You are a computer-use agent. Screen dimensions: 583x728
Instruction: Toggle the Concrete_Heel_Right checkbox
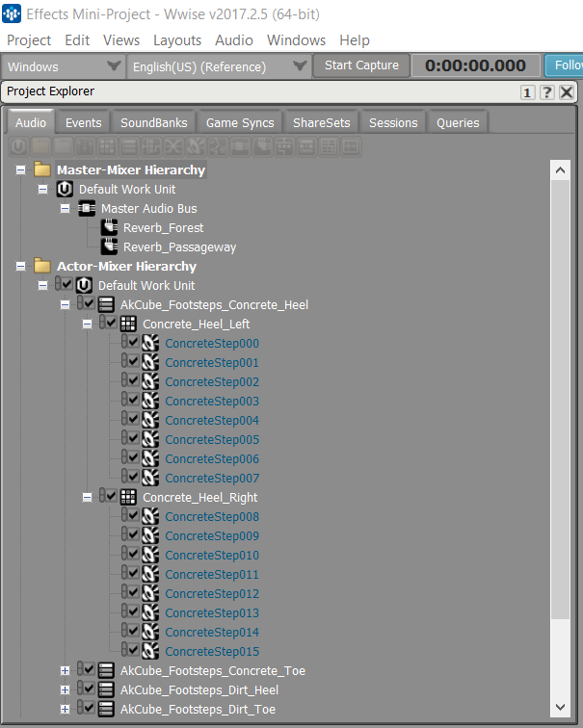[x=112, y=495]
